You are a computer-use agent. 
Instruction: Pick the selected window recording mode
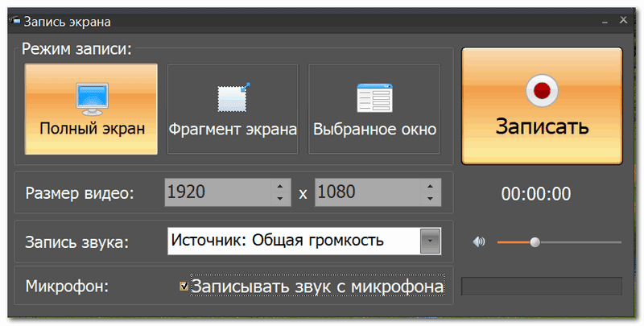pyautogui.click(x=374, y=109)
